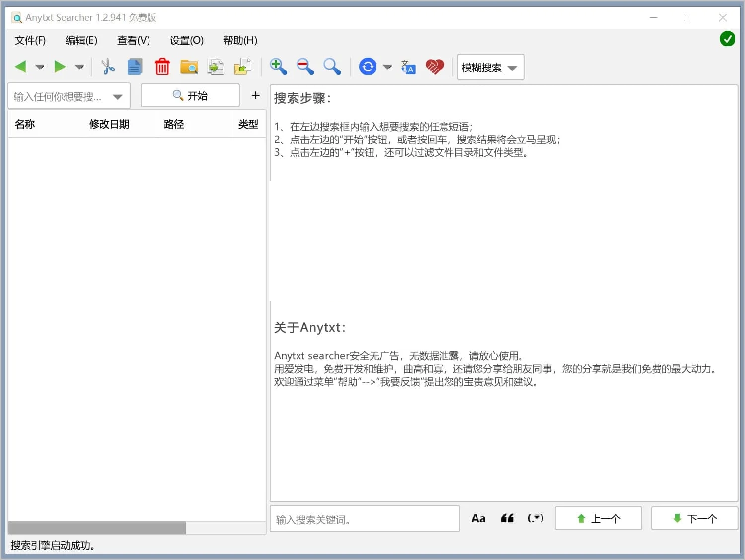Screen dimensions: 745x560
Task: Click the results list horizontal scrollbar
Action: [x=97, y=528]
